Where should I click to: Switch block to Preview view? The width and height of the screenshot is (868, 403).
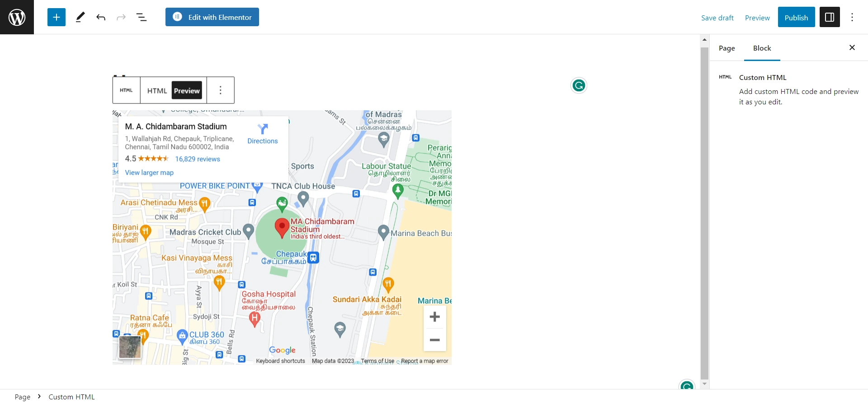pos(187,91)
